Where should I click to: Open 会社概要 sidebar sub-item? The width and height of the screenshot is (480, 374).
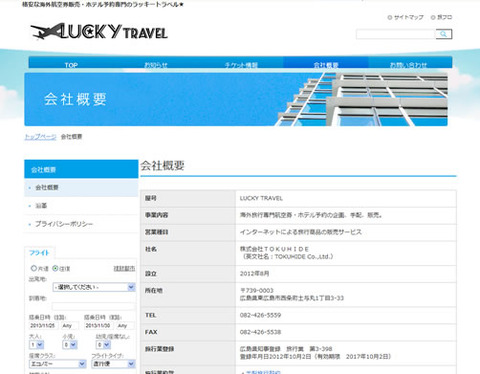click(x=81, y=188)
